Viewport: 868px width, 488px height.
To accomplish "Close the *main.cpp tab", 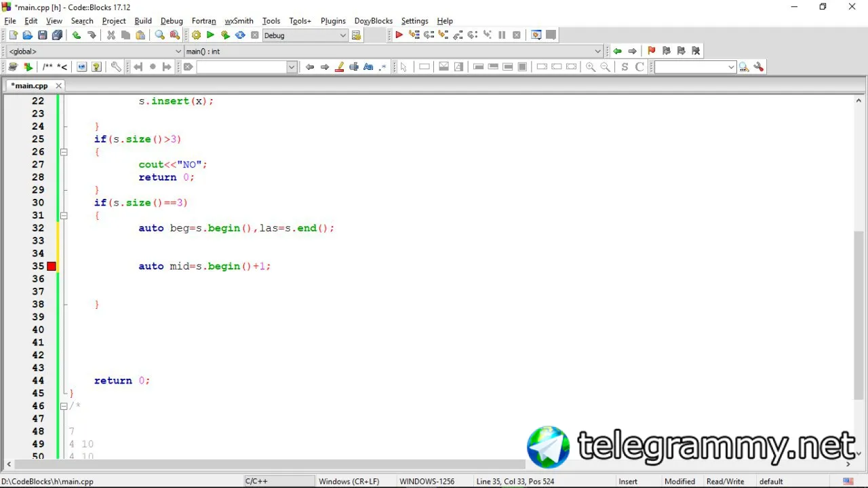I will 58,86.
